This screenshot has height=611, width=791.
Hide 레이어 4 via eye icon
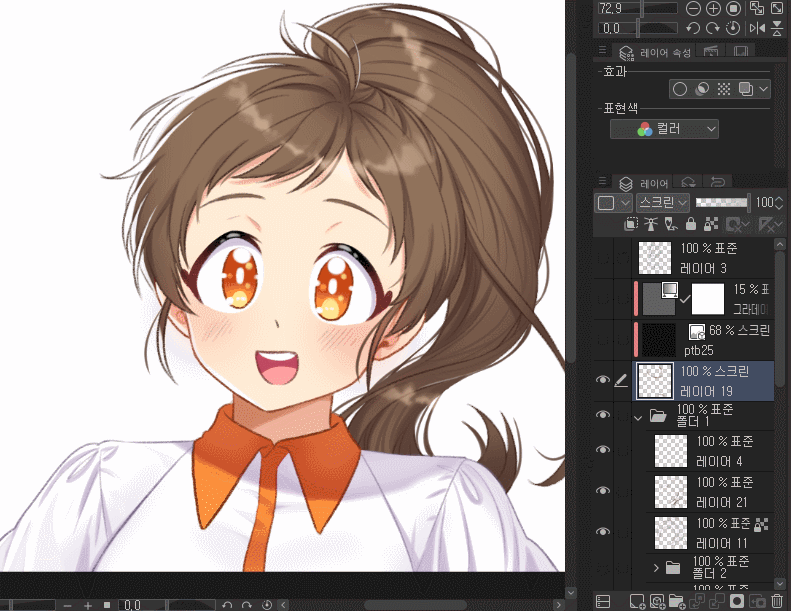(x=602, y=450)
